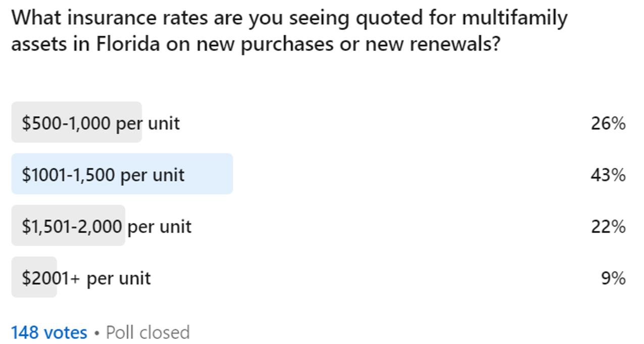The image size is (644, 344).
Task: Click the poll question heading text
Action: click(289, 31)
